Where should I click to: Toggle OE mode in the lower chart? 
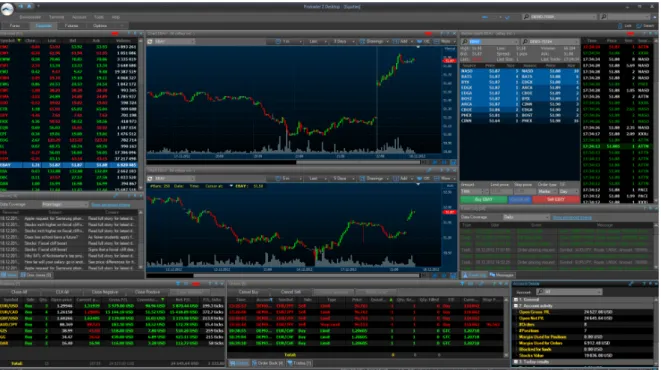[423, 179]
